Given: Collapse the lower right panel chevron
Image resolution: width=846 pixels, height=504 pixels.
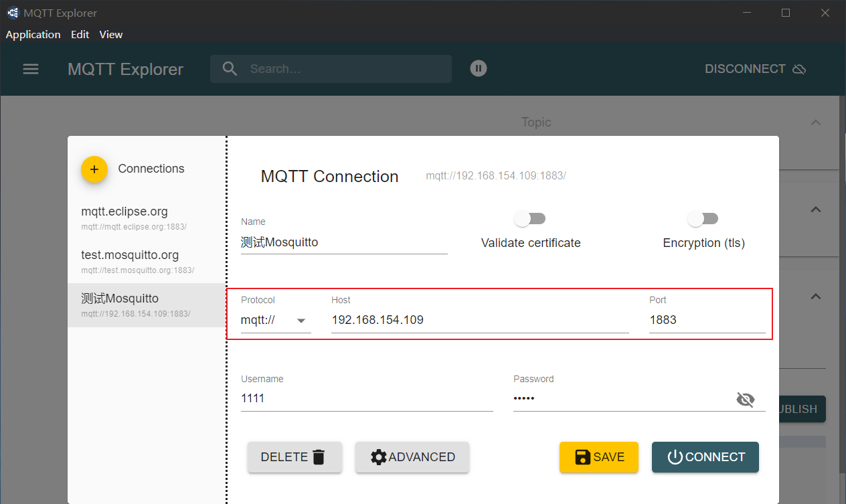Looking at the screenshot, I should click(815, 297).
